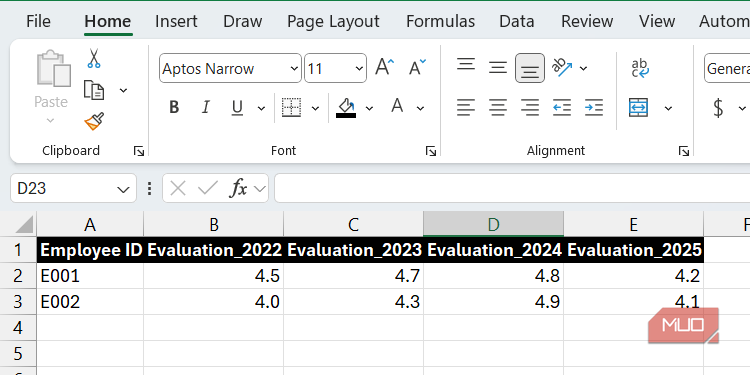Expand Borders options arrow
750x375 pixels.
(x=315, y=108)
